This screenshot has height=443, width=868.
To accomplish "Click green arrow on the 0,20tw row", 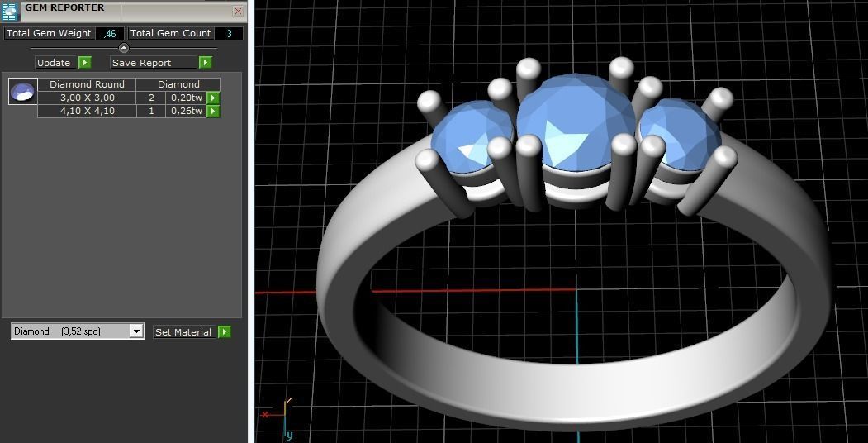I will click(x=213, y=98).
